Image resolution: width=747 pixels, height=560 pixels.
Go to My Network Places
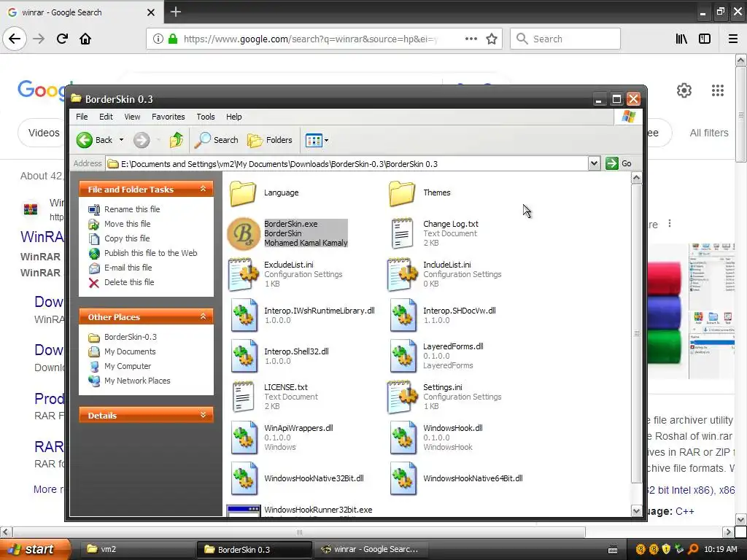[x=137, y=381]
